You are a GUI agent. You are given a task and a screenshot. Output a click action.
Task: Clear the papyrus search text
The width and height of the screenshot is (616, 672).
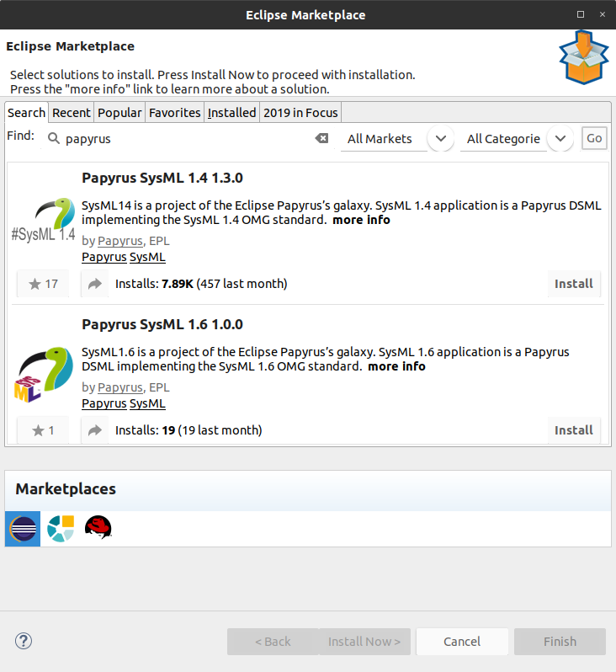321,138
